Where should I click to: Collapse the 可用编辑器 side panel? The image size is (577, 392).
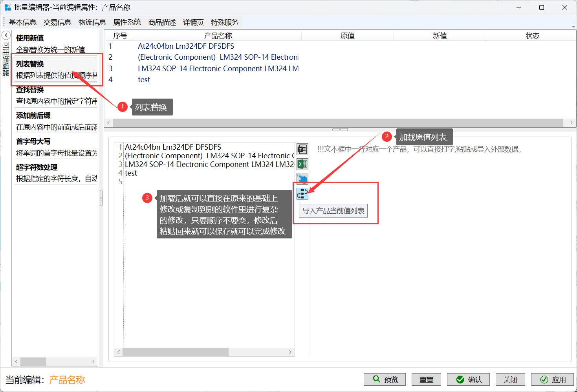[6, 35]
